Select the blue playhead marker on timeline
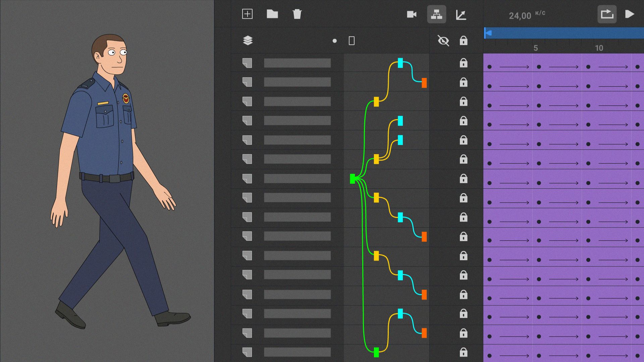 488,33
